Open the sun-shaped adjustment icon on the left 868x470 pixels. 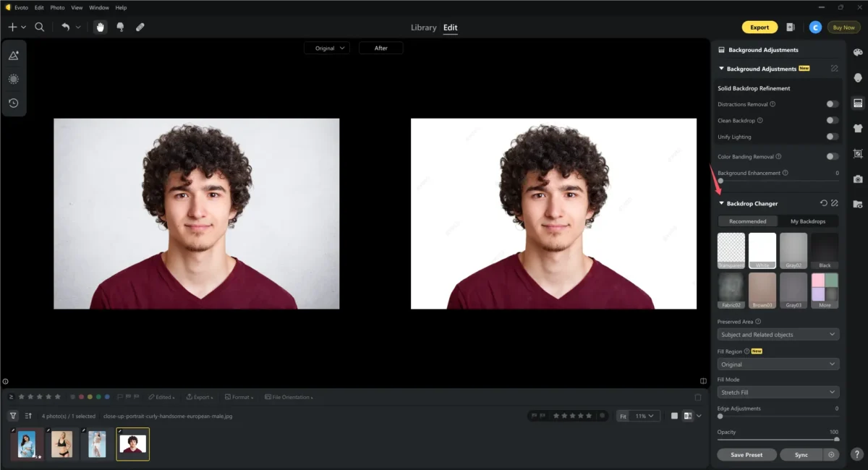pos(13,80)
